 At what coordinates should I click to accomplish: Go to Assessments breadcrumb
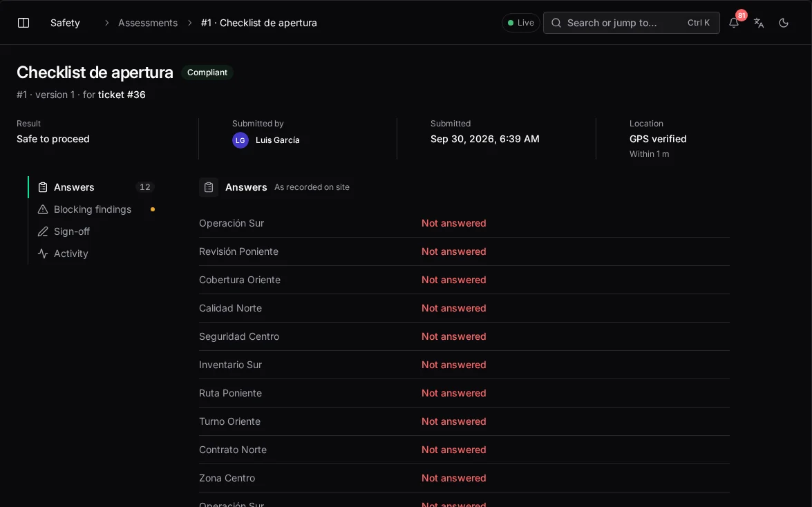[x=148, y=23]
